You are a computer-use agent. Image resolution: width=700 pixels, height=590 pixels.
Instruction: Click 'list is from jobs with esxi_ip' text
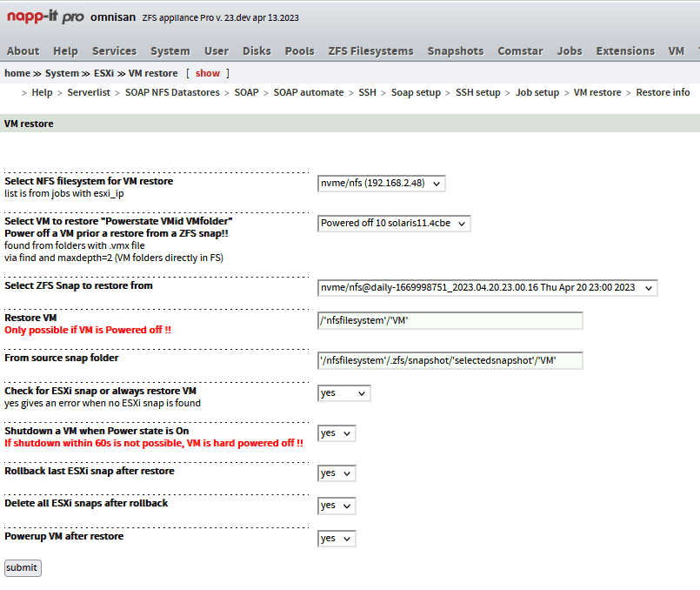click(x=64, y=193)
